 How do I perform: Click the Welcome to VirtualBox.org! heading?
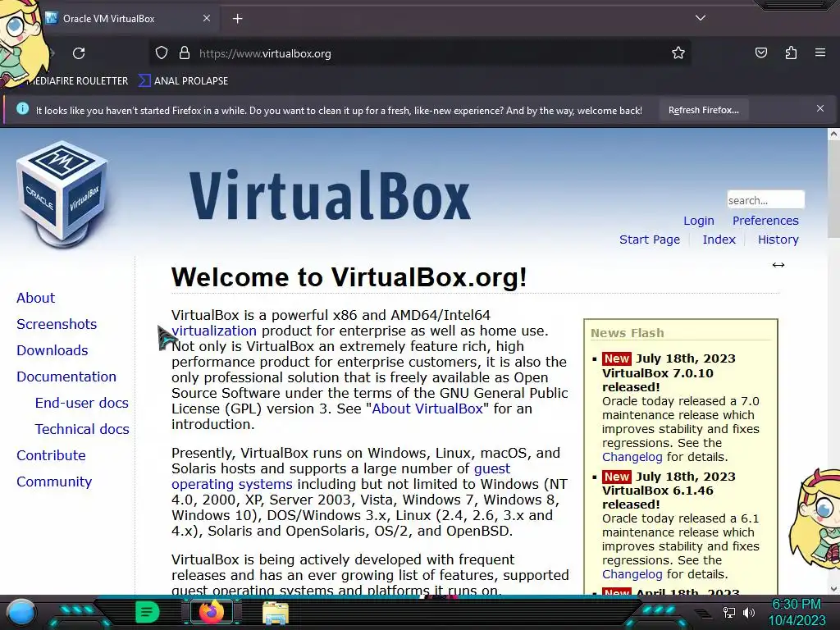point(349,277)
